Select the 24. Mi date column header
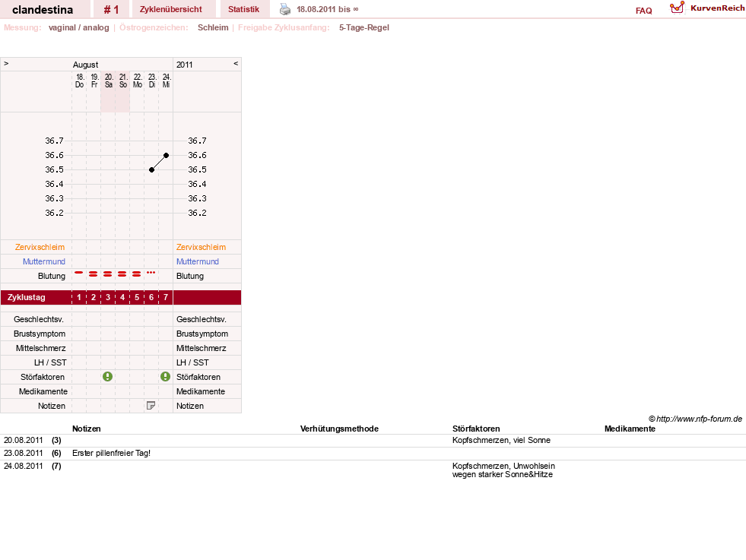The image size is (746, 560). 166,81
